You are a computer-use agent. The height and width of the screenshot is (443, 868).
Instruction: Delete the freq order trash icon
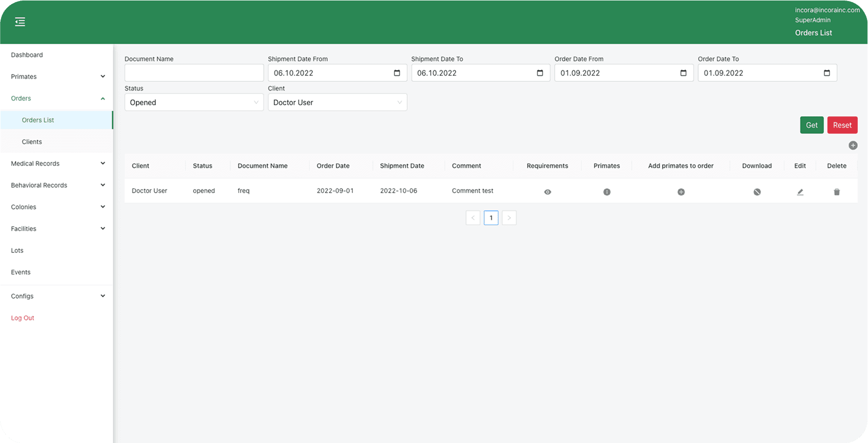pyautogui.click(x=837, y=192)
